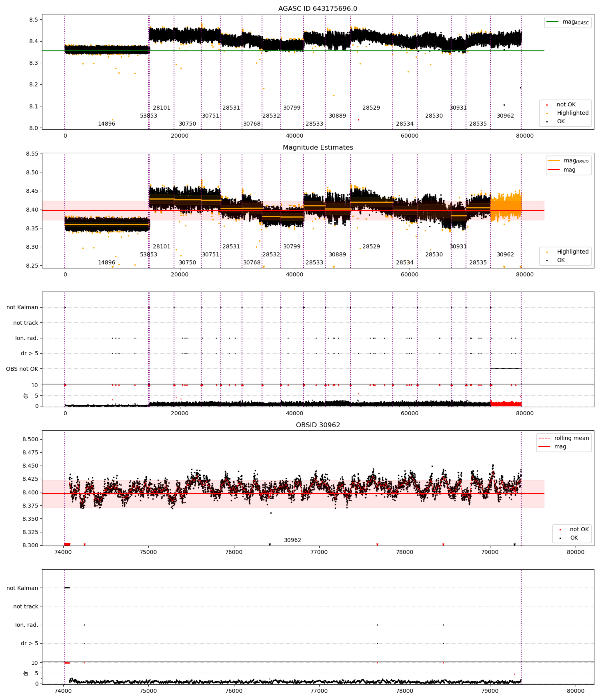Image resolution: width=600 pixels, height=700 pixels.
Task: Click label 30889 in Magnitude Estimates plot
Action: coord(337,255)
